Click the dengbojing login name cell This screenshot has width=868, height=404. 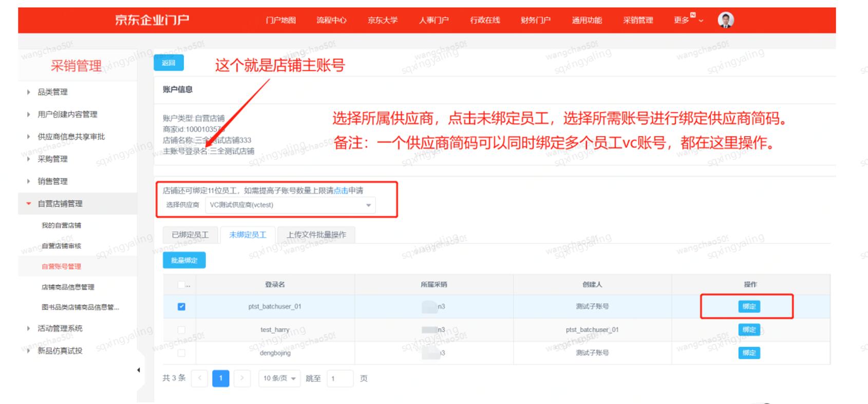pyautogui.click(x=275, y=353)
